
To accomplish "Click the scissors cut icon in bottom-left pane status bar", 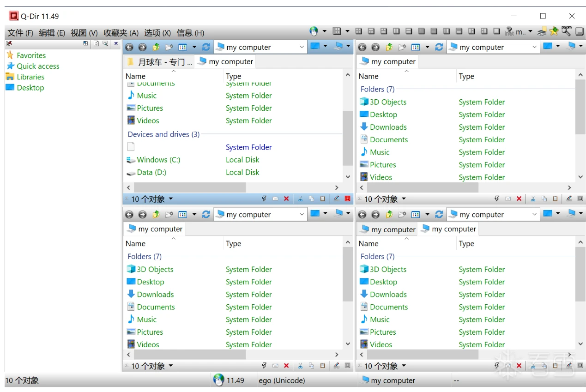I will pyautogui.click(x=300, y=366).
